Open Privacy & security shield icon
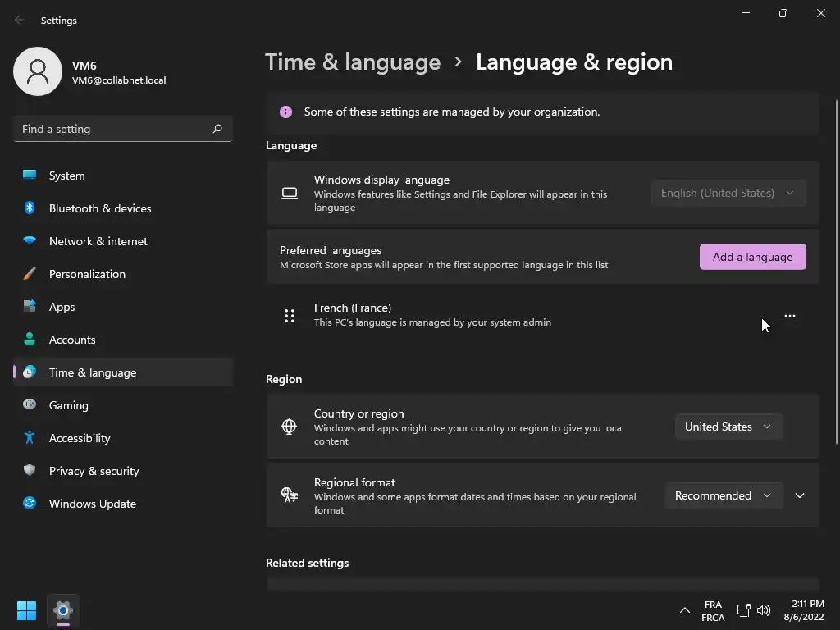This screenshot has height=630, width=840. [30, 471]
